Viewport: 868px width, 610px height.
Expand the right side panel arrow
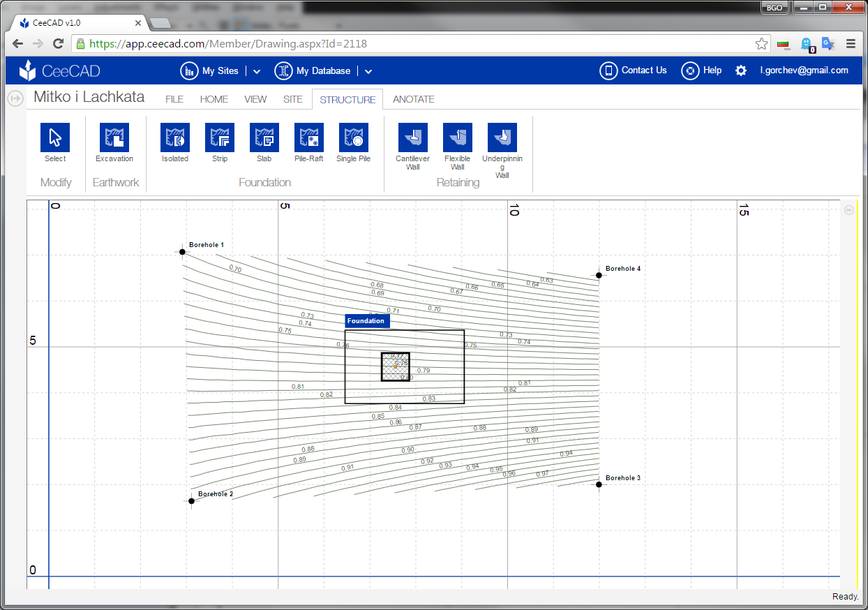pyautogui.click(x=849, y=209)
